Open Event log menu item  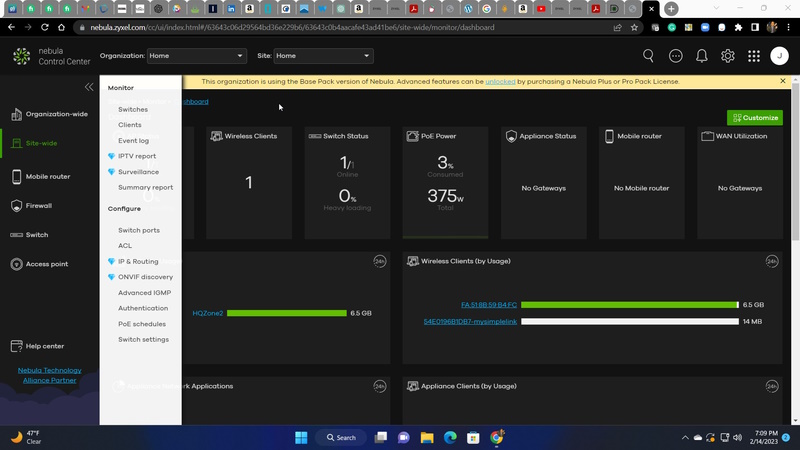134,141
